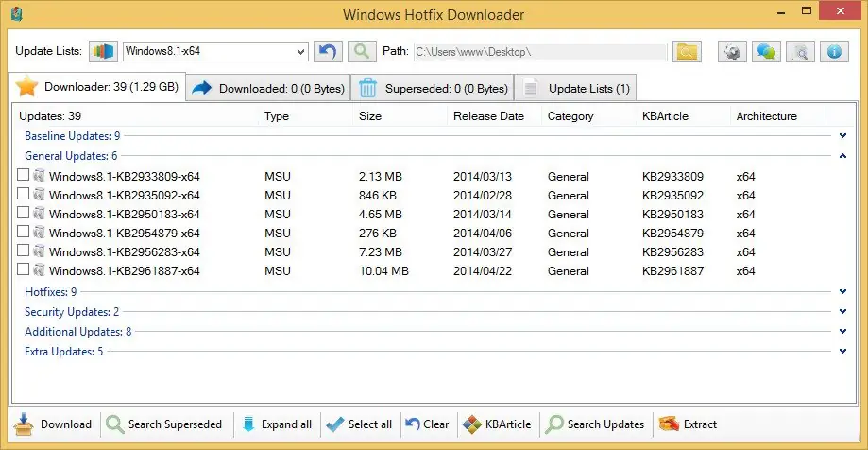868x450 pixels.
Task: Click the Select all button
Action: click(x=359, y=424)
